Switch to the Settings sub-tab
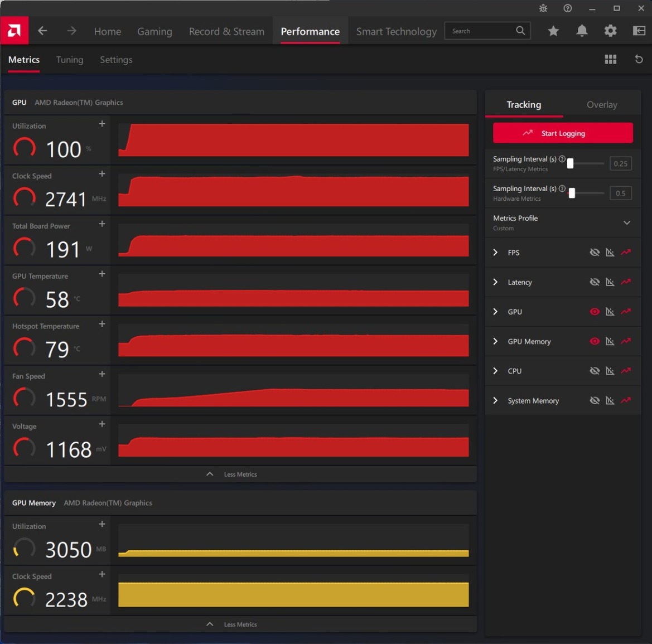652x644 pixels. pyautogui.click(x=116, y=60)
